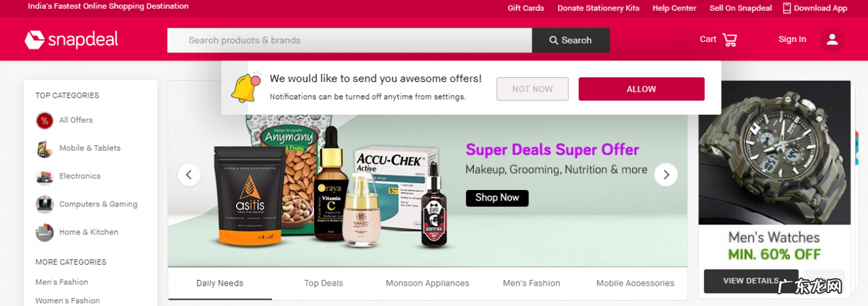
Task: Click the Download App phone icon
Action: (787, 8)
